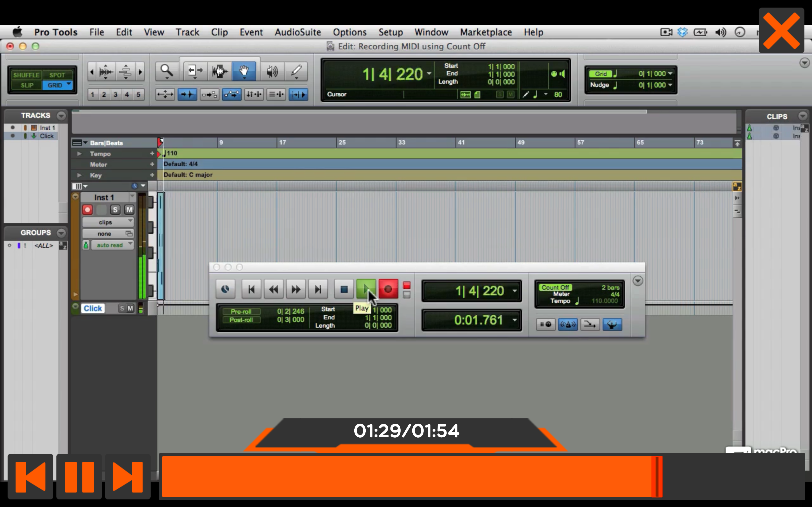Screen dimensions: 812x507
Task: Solo the Inst 1 track
Action: coord(115,209)
